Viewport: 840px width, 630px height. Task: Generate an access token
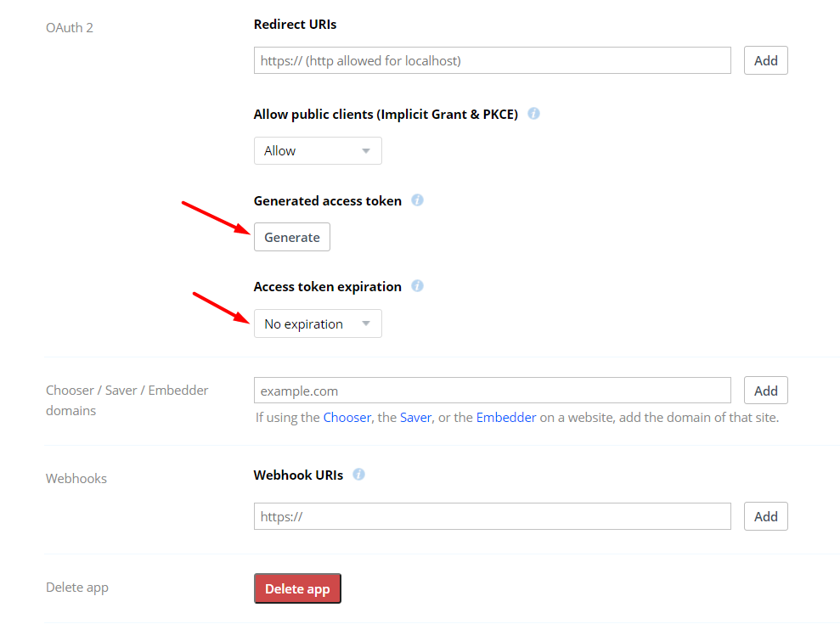coord(292,237)
